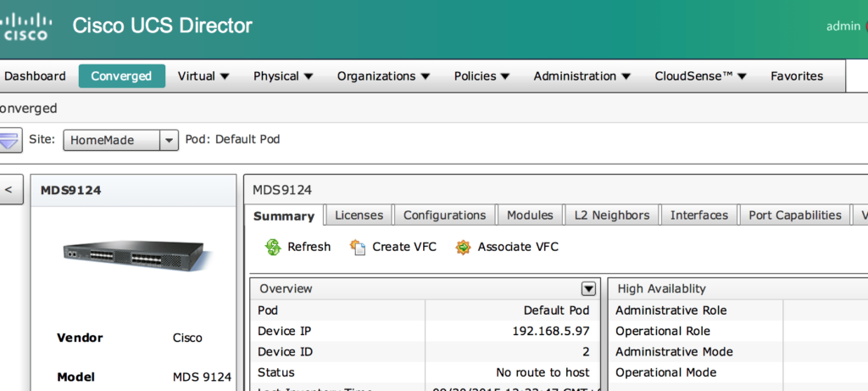Open the Organizations menu
The width and height of the screenshot is (868, 391).
pyautogui.click(x=383, y=75)
